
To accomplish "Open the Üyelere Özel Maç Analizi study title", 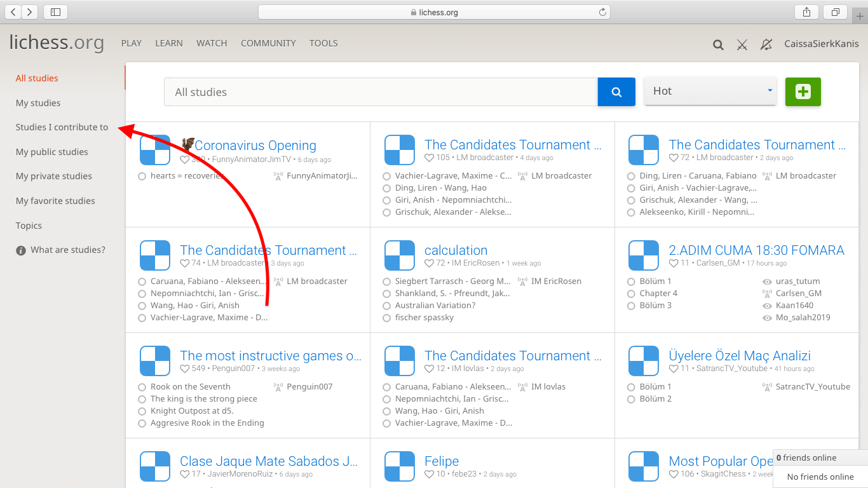I will (x=740, y=356).
